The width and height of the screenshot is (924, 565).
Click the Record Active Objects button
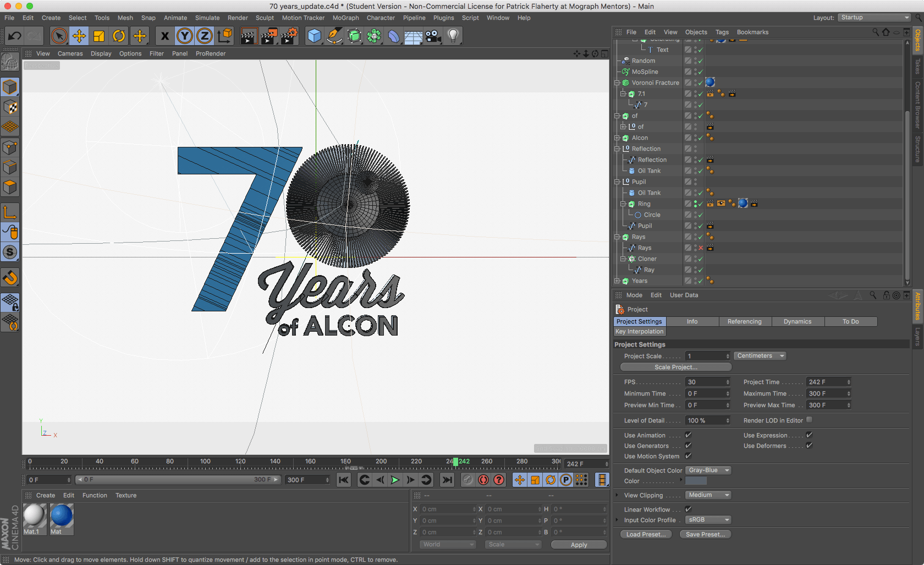tap(468, 480)
